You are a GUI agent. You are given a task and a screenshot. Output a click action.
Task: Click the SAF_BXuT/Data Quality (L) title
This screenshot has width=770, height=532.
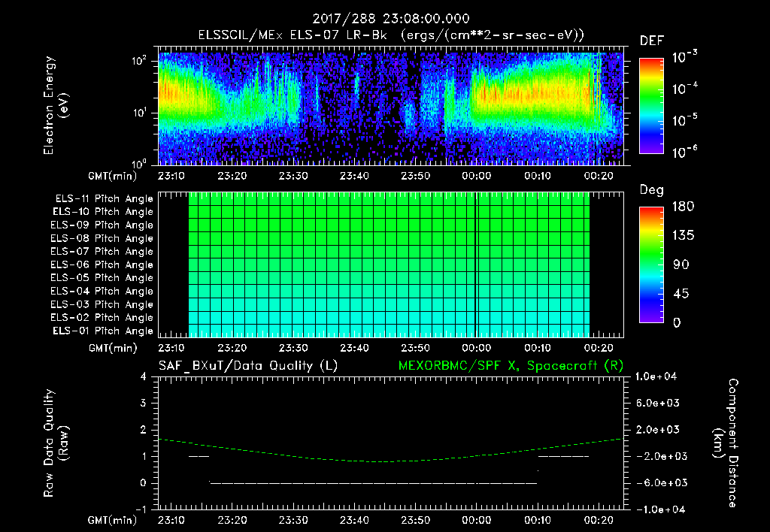pyautogui.click(x=248, y=366)
